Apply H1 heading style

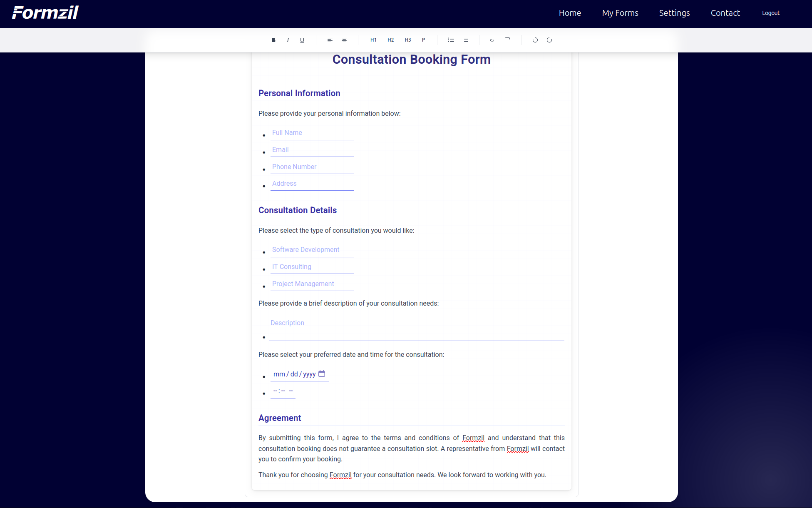[373, 40]
